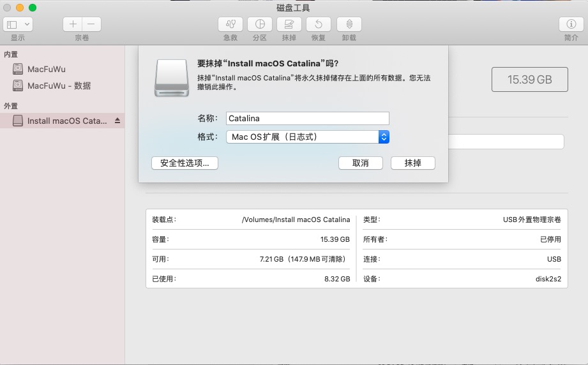Click the 15.39 GB capacity box
Image resolution: width=588 pixels, height=365 pixels.
point(529,80)
